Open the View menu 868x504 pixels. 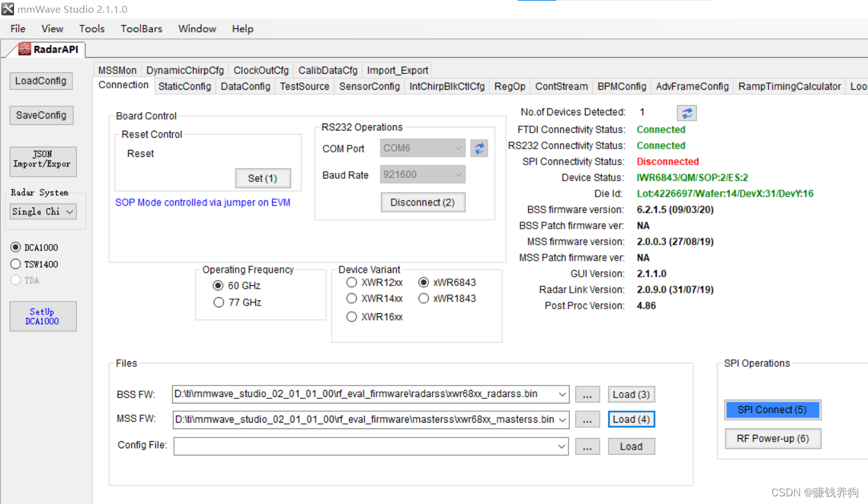point(52,29)
